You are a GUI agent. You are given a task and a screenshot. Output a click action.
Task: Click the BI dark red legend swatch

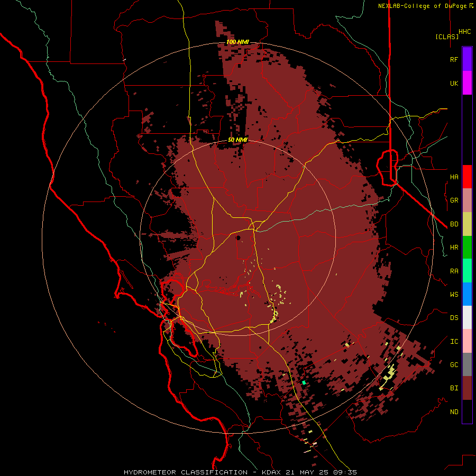(x=467, y=388)
